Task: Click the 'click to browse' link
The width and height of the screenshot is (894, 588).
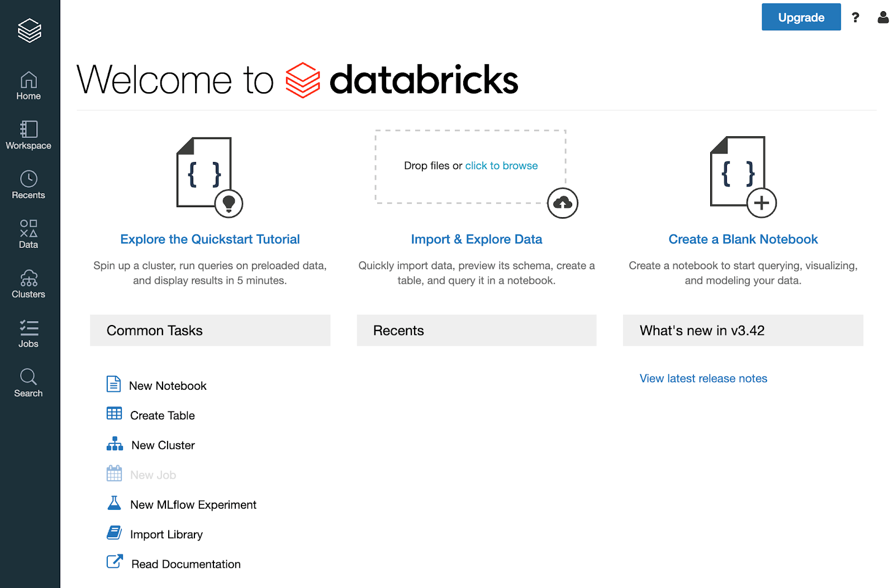Action: [x=501, y=166]
